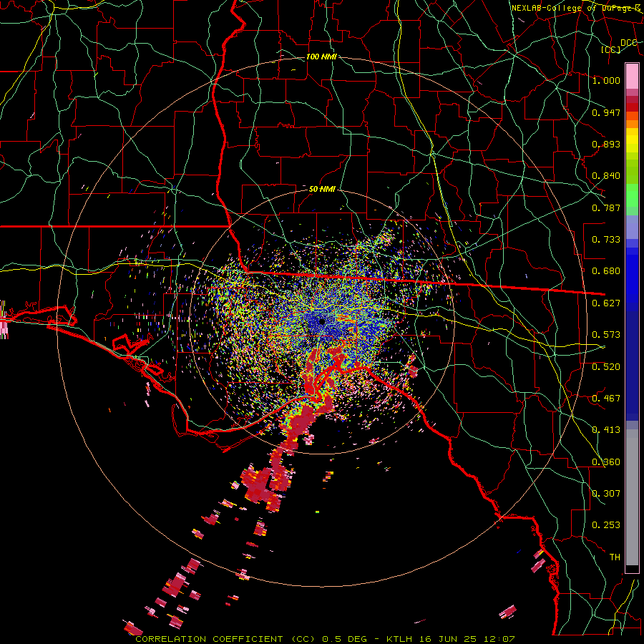Select the 0.627 color scale value
This screenshot has height=644, width=644.
pyautogui.click(x=606, y=303)
